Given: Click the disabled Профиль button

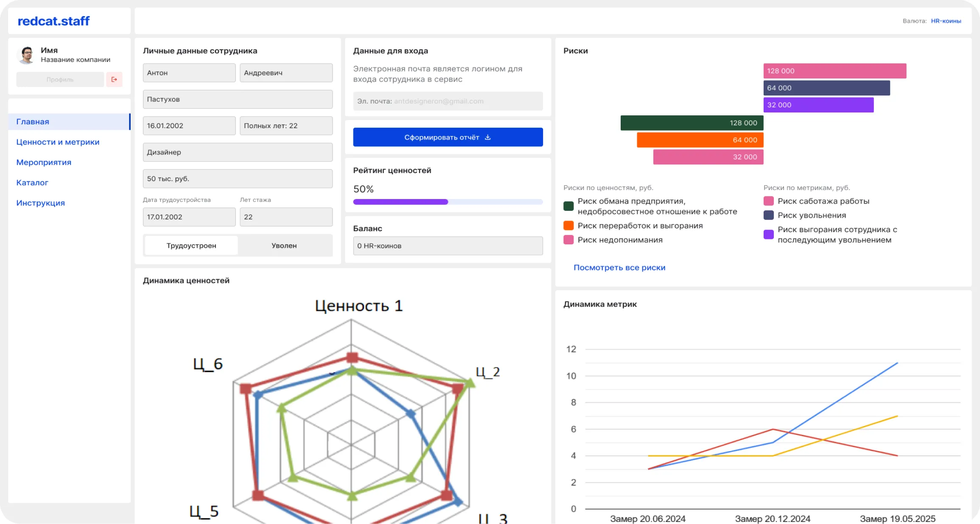Looking at the screenshot, I should coord(60,79).
